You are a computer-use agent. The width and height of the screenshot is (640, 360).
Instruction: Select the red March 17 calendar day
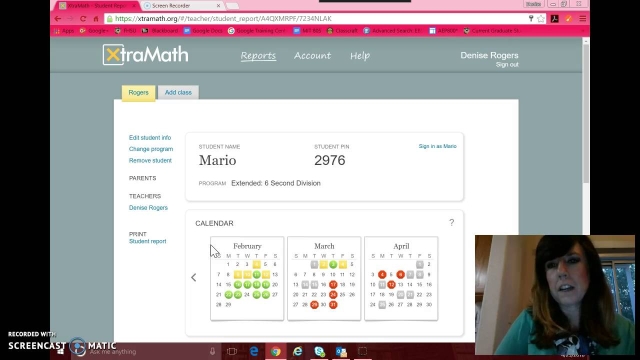[x=333, y=284]
